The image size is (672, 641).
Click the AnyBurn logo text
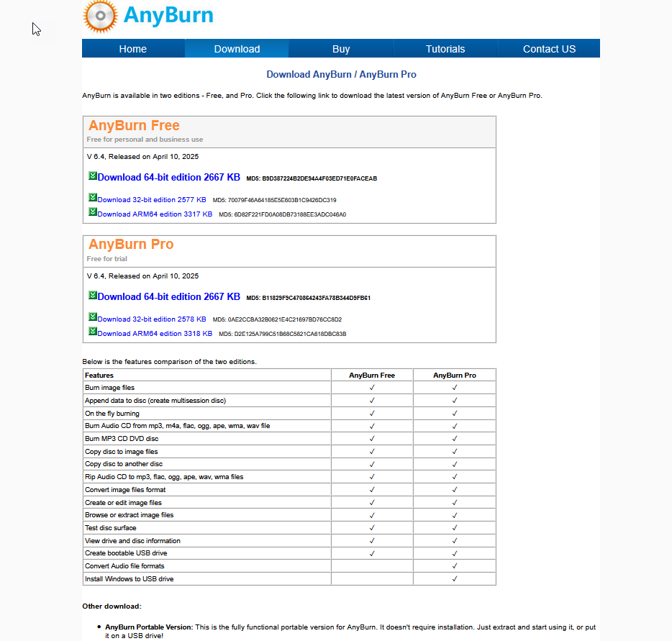pos(168,15)
